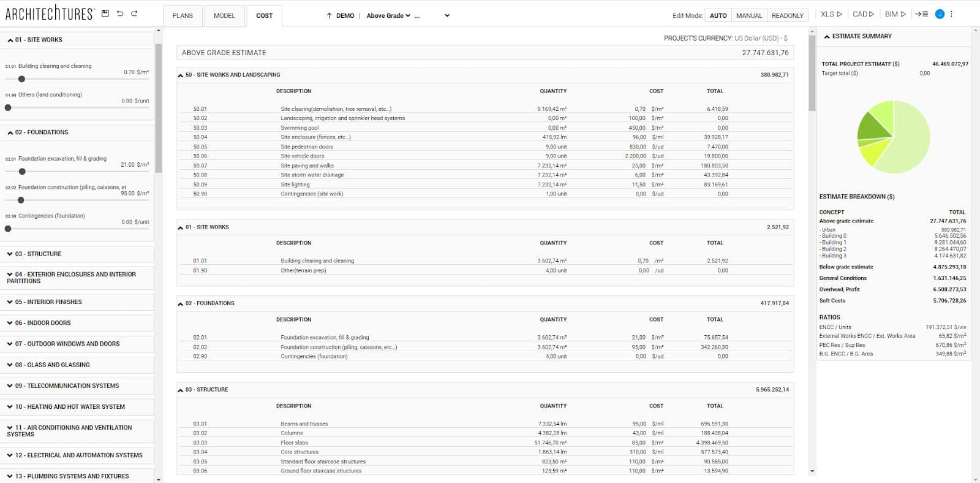Click the Building 2 breakdown entry

click(892, 249)
